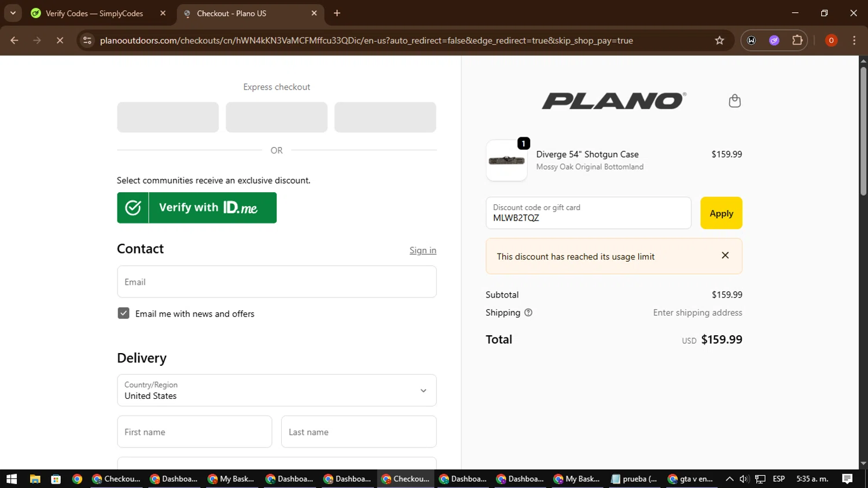
Task: Show hidden system tray icons
Action: (x=729, y=479)
